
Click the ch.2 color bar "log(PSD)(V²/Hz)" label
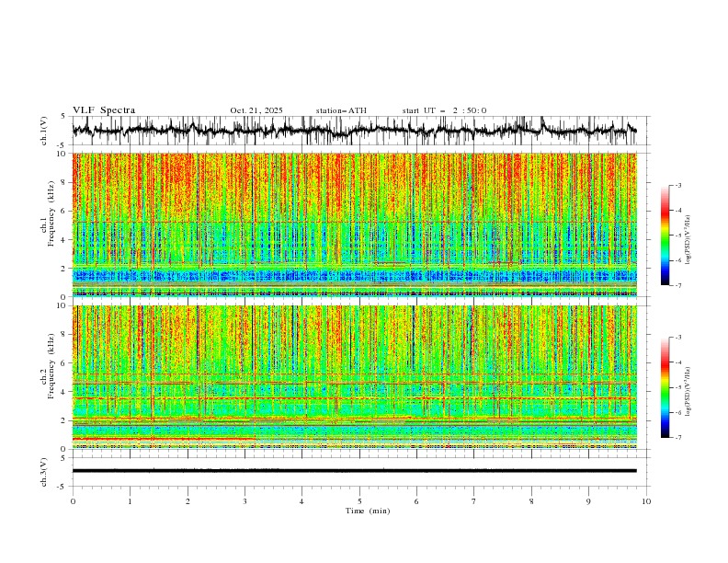coord(688,391)
